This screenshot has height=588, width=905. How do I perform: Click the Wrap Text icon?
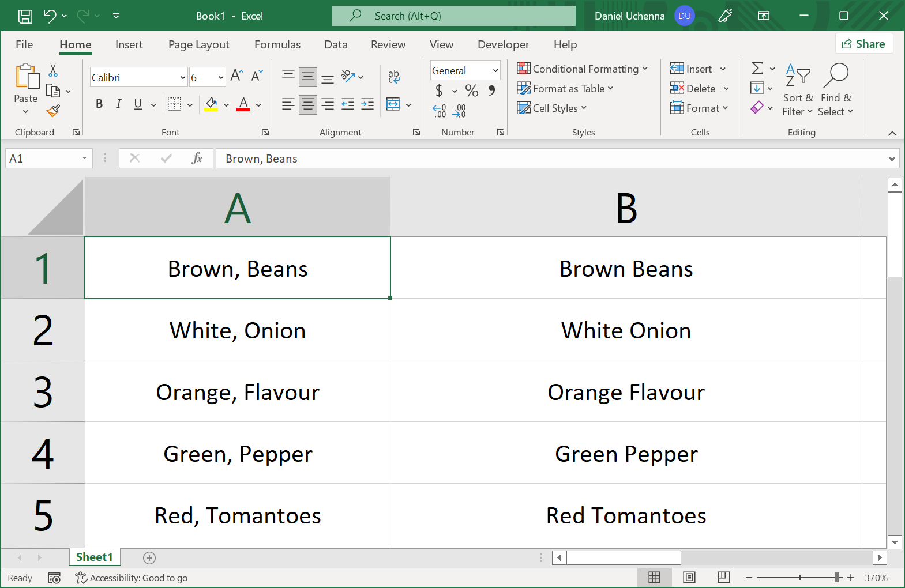tap(394, 76)
